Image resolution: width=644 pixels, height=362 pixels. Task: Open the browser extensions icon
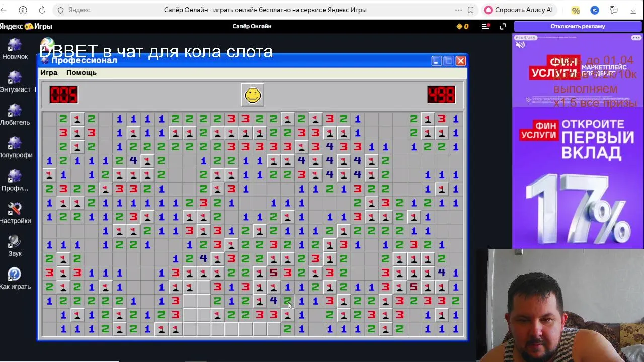coord(614,10)
